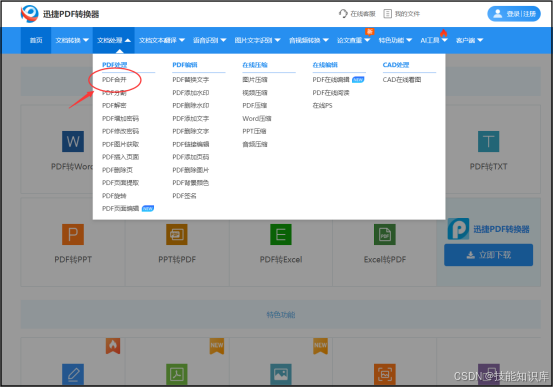Select PDF删除图片 menu item
This screenshot has width=553, height=388.
tap(191, 170)
